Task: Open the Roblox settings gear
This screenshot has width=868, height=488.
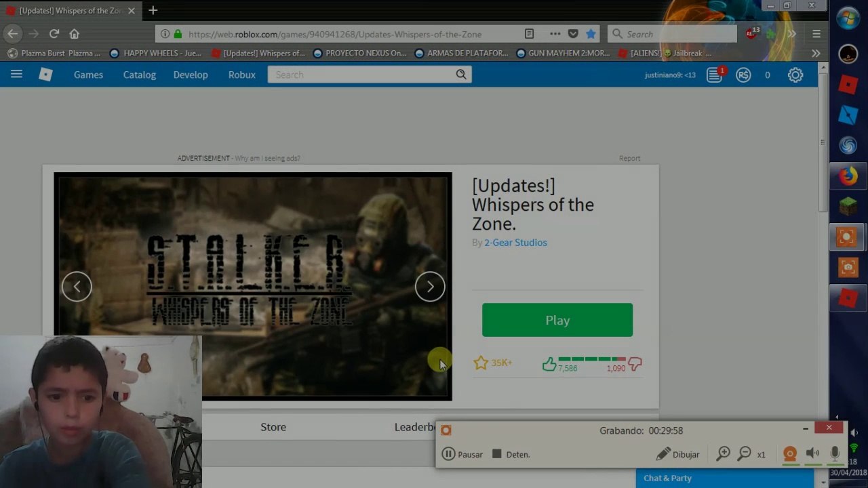Action: click(795, 75)
